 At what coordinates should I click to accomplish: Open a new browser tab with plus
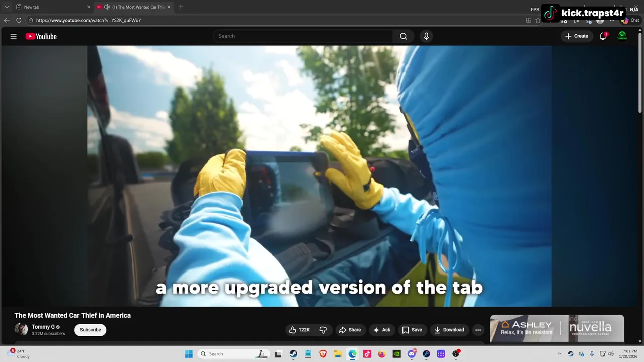[181, 7]
